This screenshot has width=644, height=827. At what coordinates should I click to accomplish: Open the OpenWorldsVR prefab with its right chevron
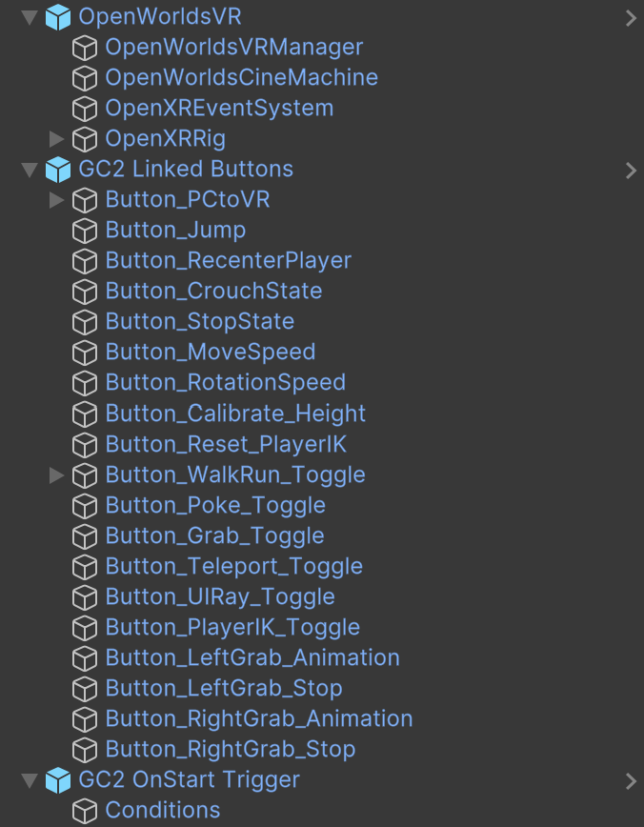click(x=630, y=17)
